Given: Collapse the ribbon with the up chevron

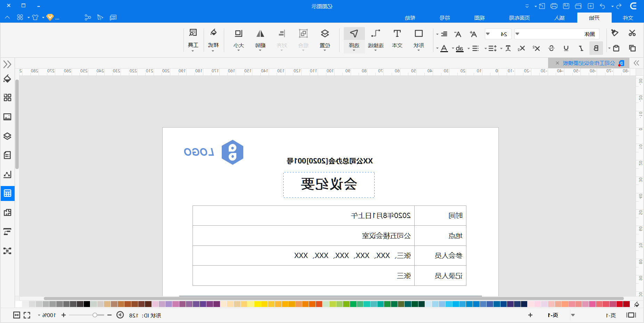Looking at the screenshot, I should click(x=7, y=17).
